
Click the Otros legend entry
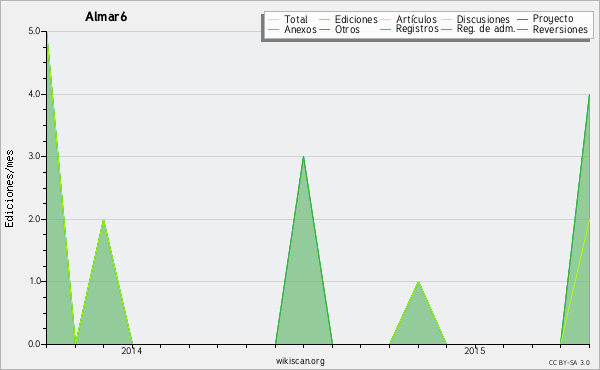[339, 29]
